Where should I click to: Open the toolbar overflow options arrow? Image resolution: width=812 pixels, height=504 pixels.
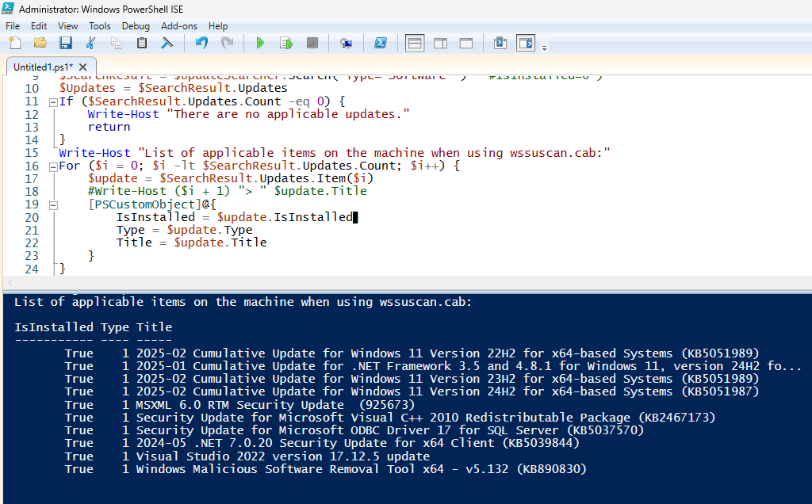coord(544,48)
